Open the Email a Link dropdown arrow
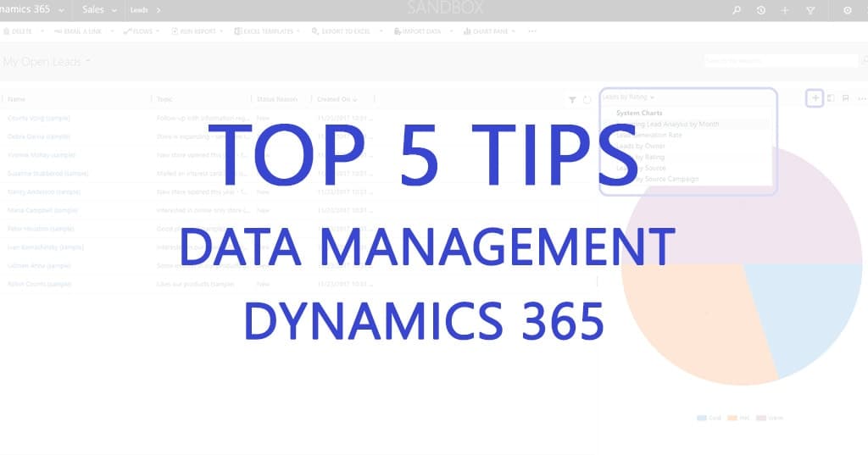 pyautogui.click(x=112, y=31)
